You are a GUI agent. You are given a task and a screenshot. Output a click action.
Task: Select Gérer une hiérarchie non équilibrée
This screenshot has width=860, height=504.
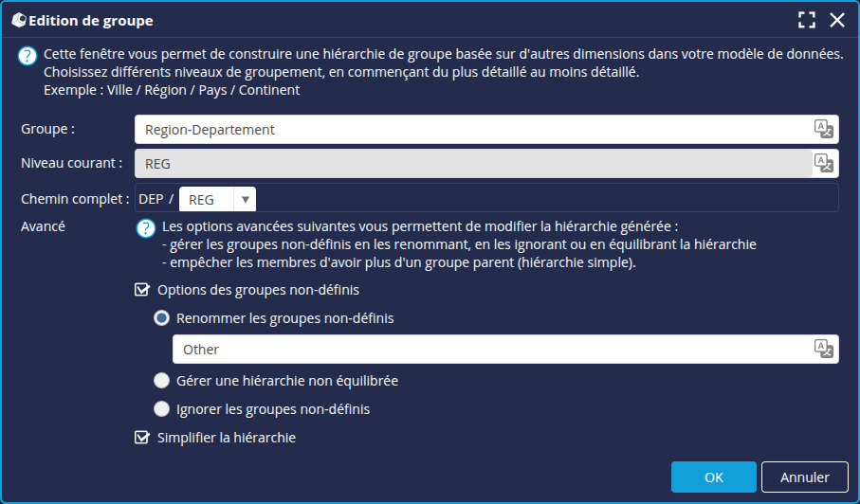coord(162,381)
